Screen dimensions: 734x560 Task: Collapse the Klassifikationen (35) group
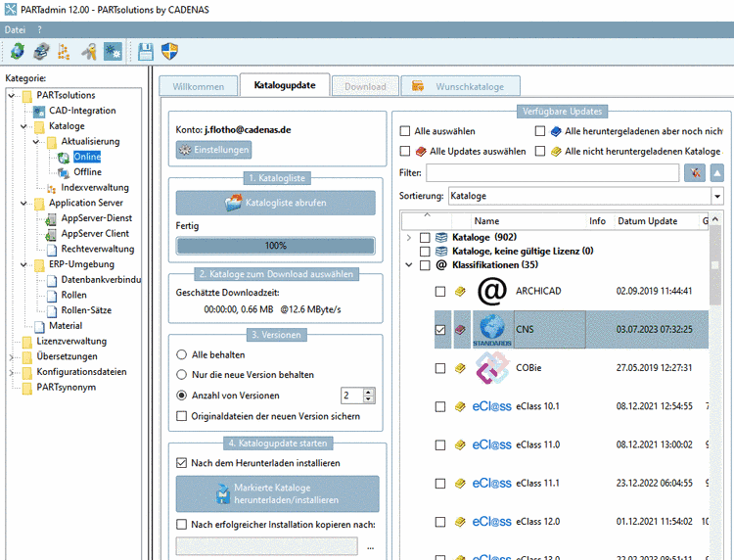409,265
